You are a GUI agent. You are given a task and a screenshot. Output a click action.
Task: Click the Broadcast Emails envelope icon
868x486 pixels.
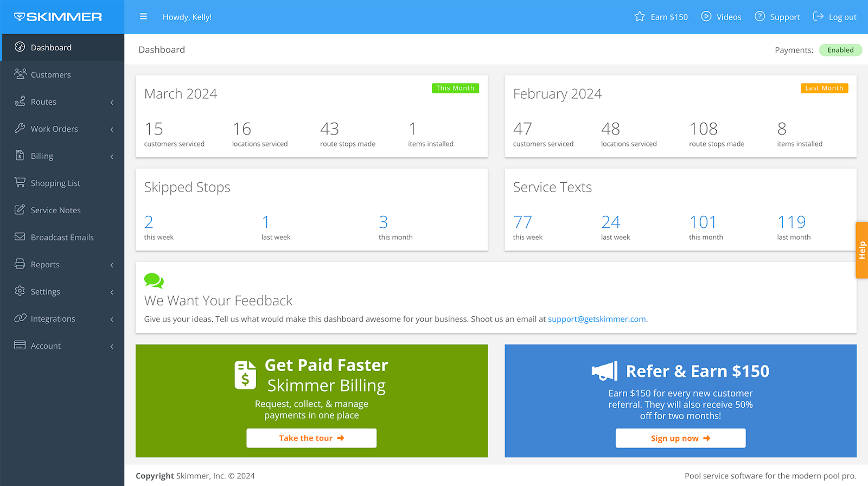point(20,236)
